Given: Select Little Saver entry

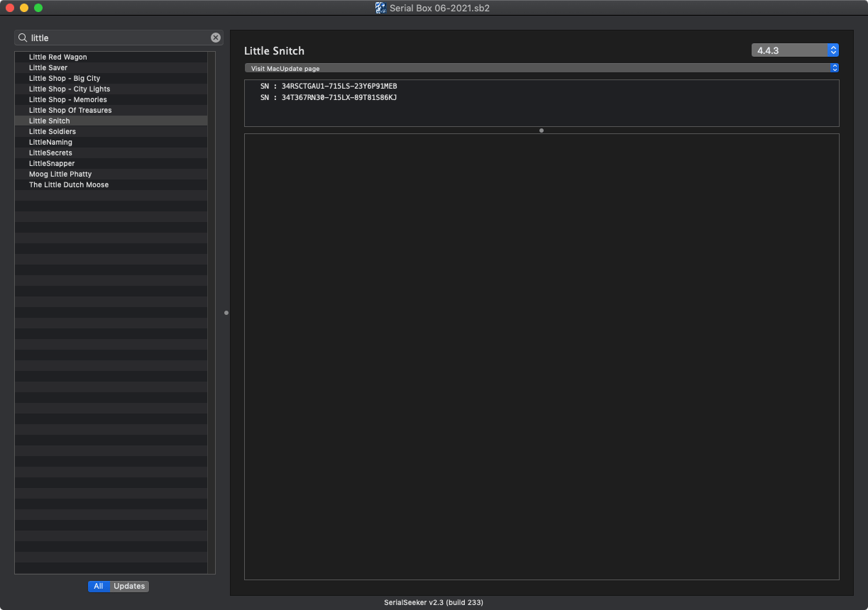Looking at the screenshot, I should 48,67.
